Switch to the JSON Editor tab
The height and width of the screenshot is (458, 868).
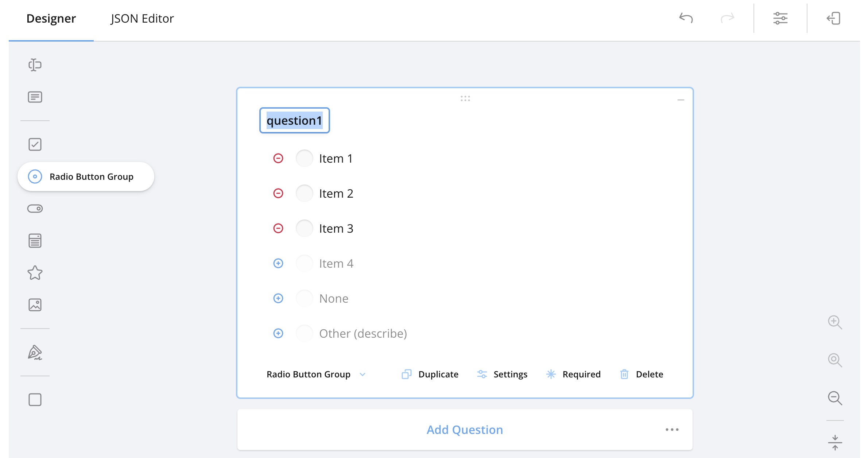tap(142, 19)
